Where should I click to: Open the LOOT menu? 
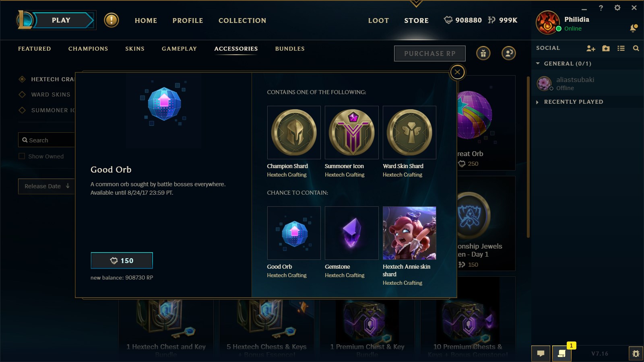(x=378, y=21)
